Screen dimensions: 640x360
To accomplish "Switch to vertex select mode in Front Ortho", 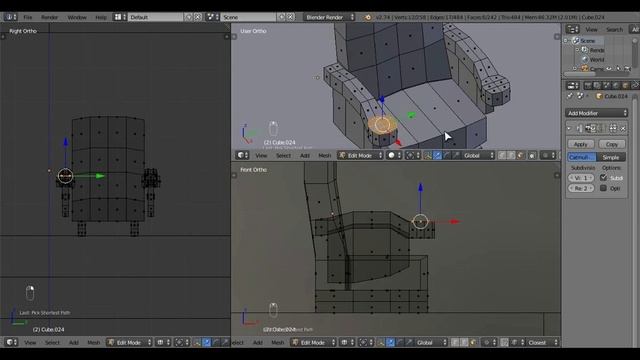I will [455, 342].
